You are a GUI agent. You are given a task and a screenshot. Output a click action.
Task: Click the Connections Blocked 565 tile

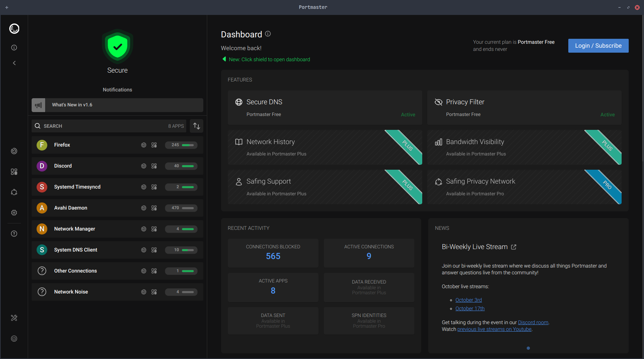273,253
